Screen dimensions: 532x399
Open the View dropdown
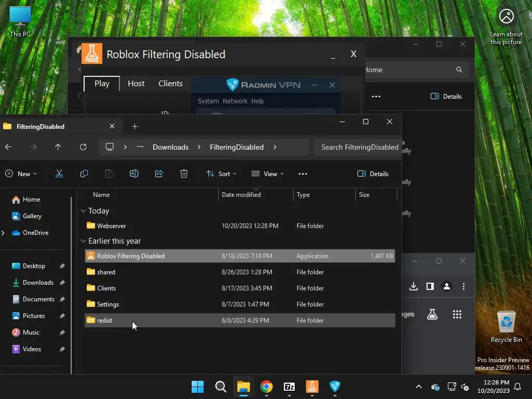click(268, 174)
